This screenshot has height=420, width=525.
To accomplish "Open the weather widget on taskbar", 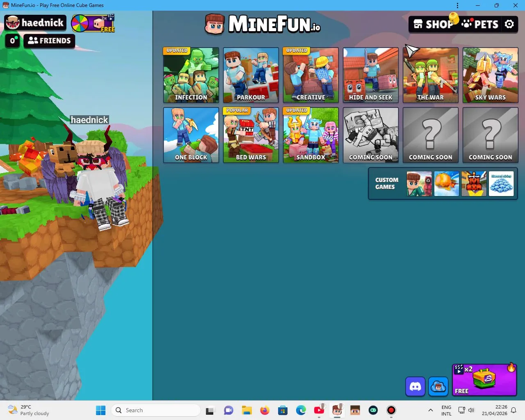I will click(29, 410).
